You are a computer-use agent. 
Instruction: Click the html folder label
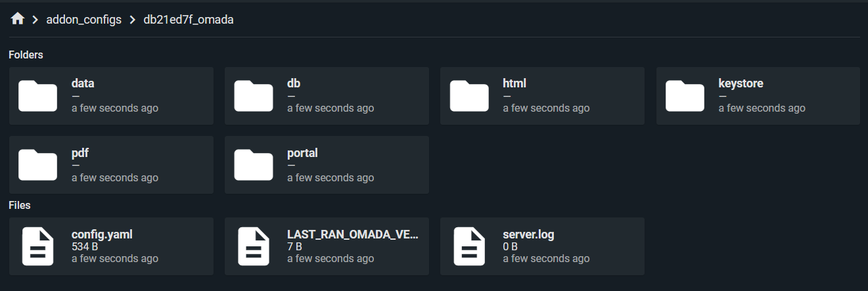point(514,83)
